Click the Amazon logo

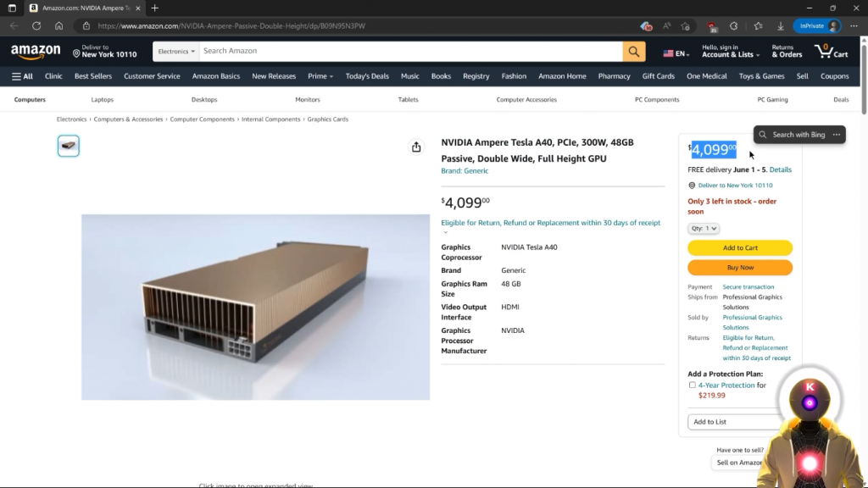pos(36,52)
